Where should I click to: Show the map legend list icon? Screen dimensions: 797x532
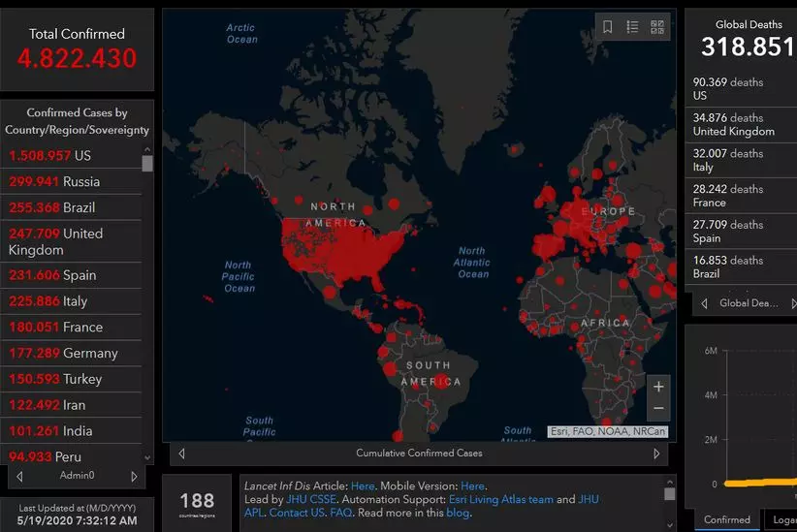point(632,27)
